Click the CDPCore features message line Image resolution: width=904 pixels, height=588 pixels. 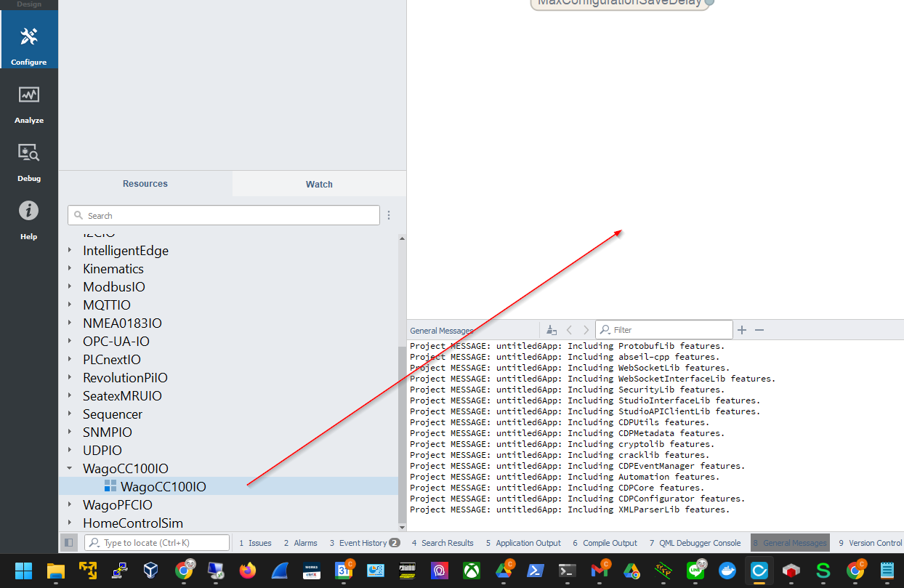557,488
